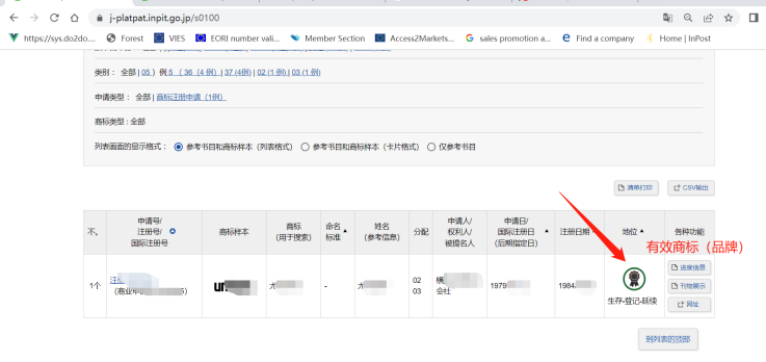This screenshot has width=766, height=362.
Task: Go to browser home icon
Action: 74,18
